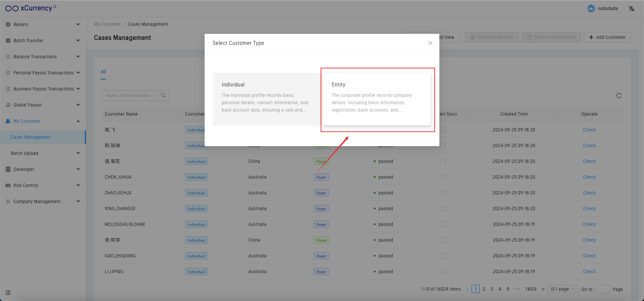This screenshot has width=644, height=301.
Task: Click the Payer tag in ZHAO,KEHUA row
Action: tap(321, 193)
